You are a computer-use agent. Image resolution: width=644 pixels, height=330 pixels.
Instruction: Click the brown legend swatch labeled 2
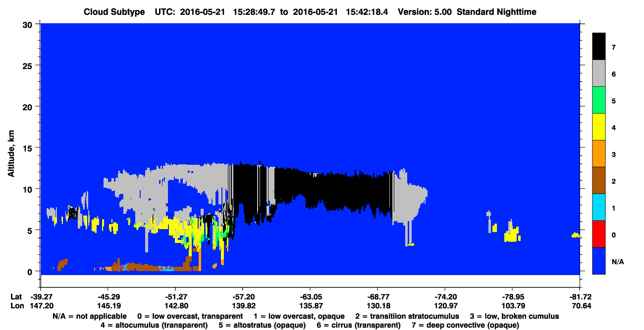[599, 181]
